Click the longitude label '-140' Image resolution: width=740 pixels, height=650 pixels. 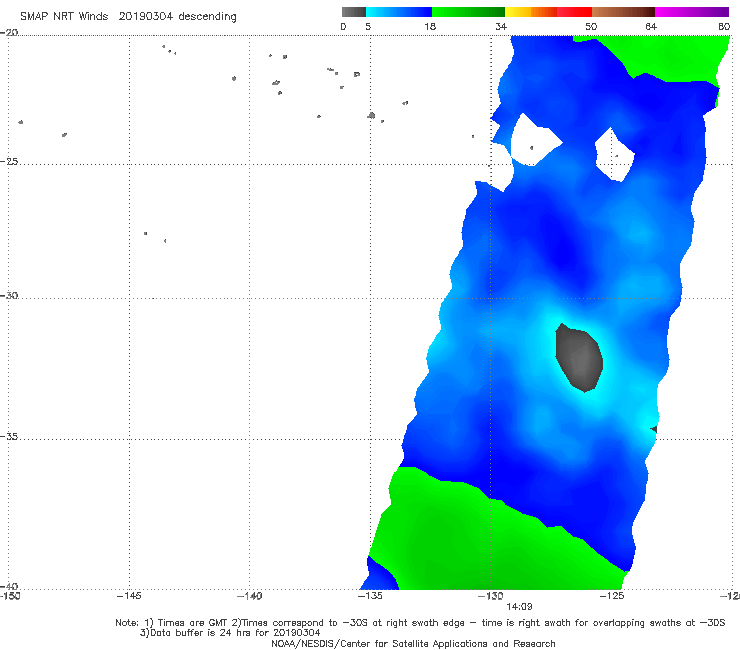(249, 596)
